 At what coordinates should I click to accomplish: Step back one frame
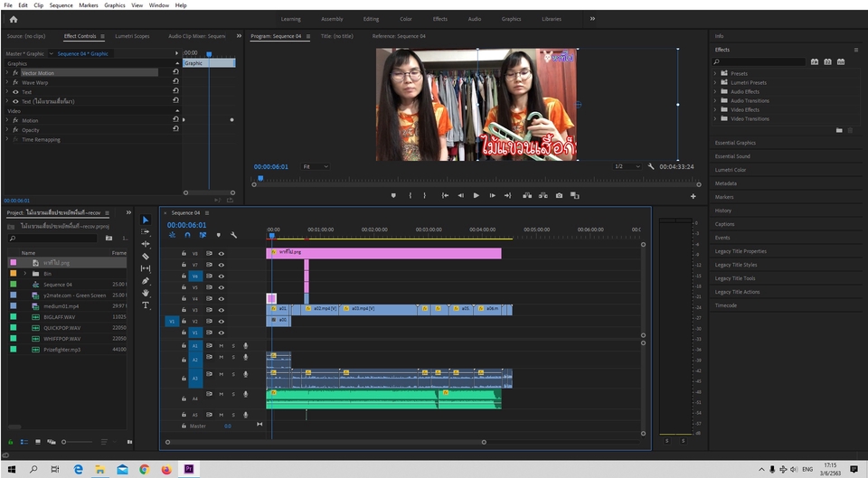pos(460,195)
